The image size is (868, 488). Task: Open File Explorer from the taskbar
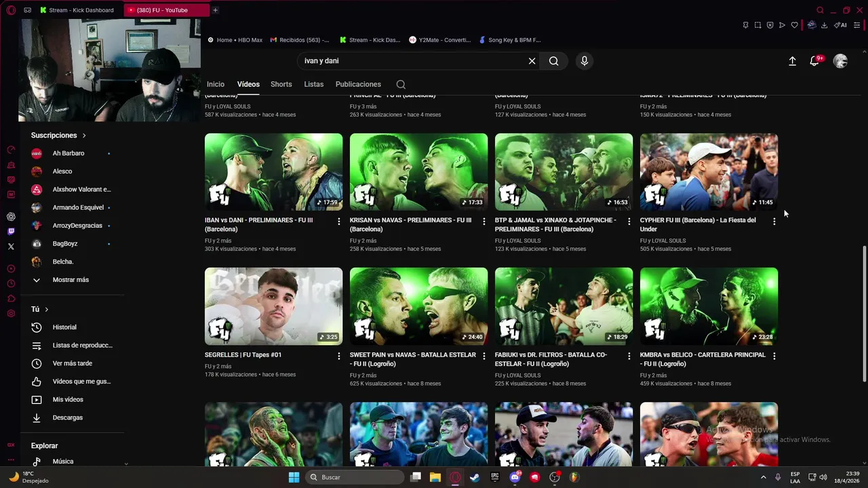(435, 477)
